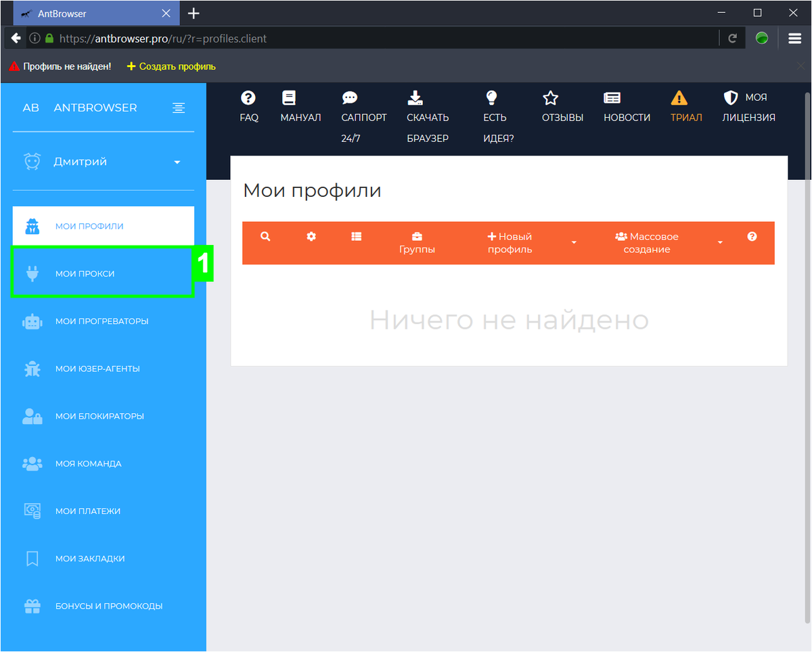Click the URL address field
Viewport: 812px width, 652px height.
[386, 39]
